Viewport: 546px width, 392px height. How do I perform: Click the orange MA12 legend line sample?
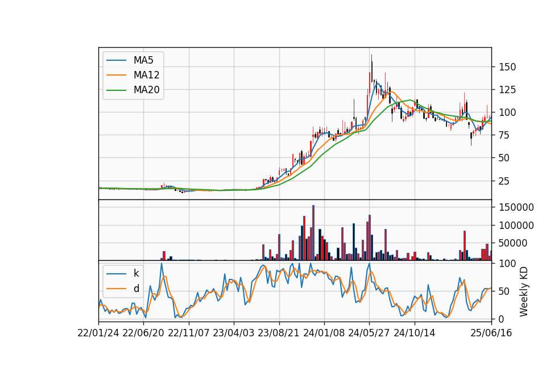(x=116, y=75)
